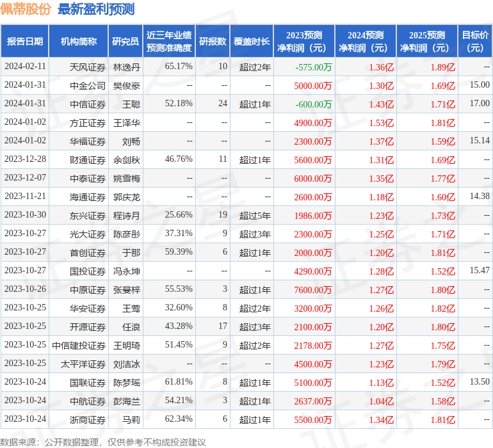
Task: Click the 近三年业绩预测准确度 header
Action: coord(169,42)
